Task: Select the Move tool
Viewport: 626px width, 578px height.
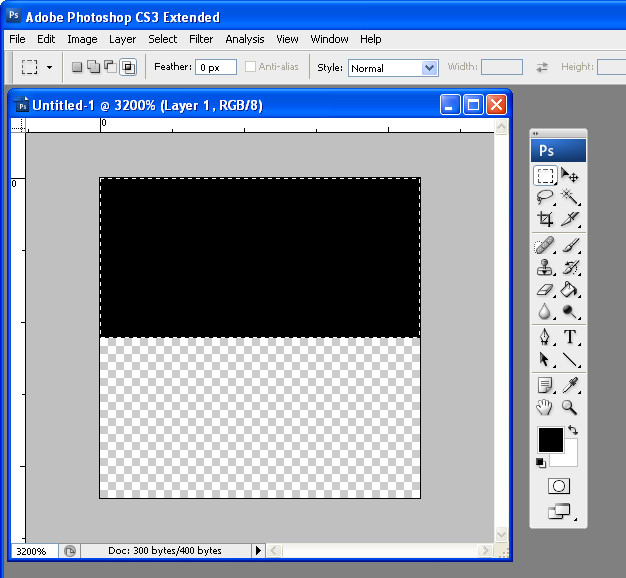Action: pos(570,175)
